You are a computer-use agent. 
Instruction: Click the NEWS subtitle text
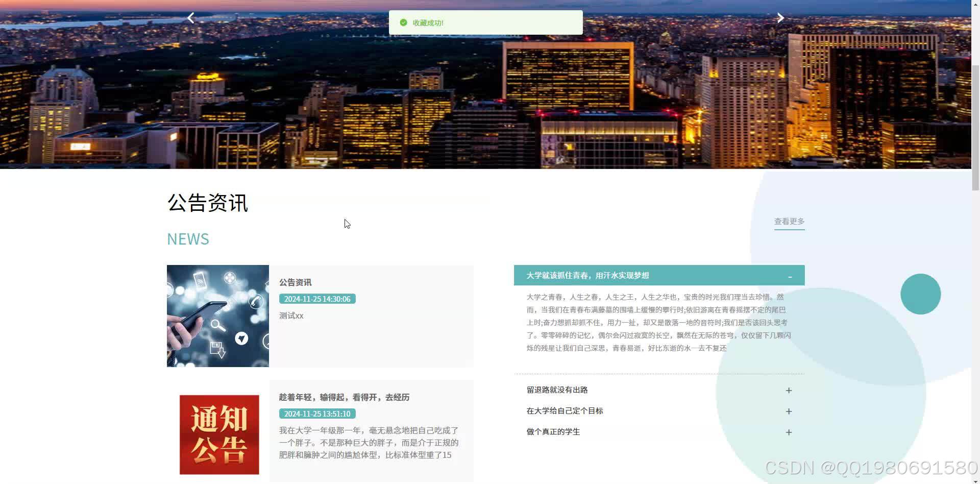point(188,239)
